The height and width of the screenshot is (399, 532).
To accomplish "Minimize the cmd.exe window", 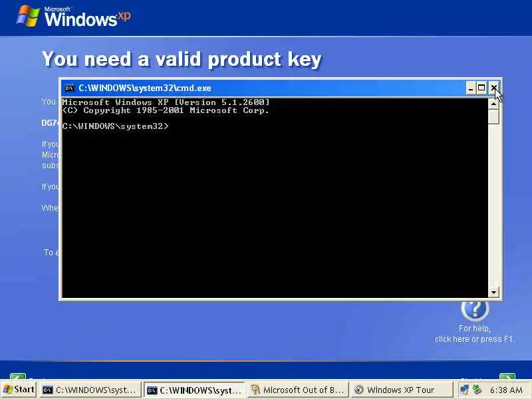I will [x=470, y=88].
